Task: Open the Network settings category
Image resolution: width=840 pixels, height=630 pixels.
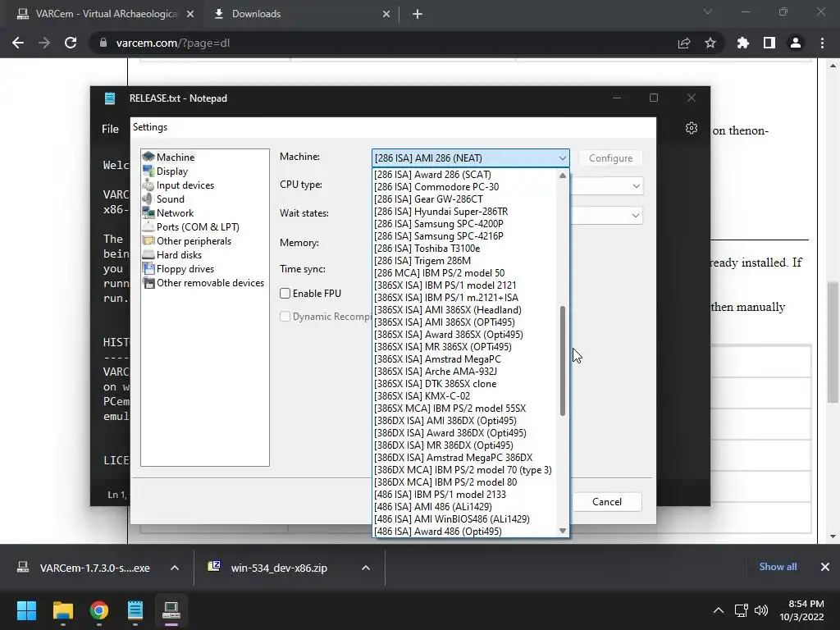Action: tap(175, 213)
